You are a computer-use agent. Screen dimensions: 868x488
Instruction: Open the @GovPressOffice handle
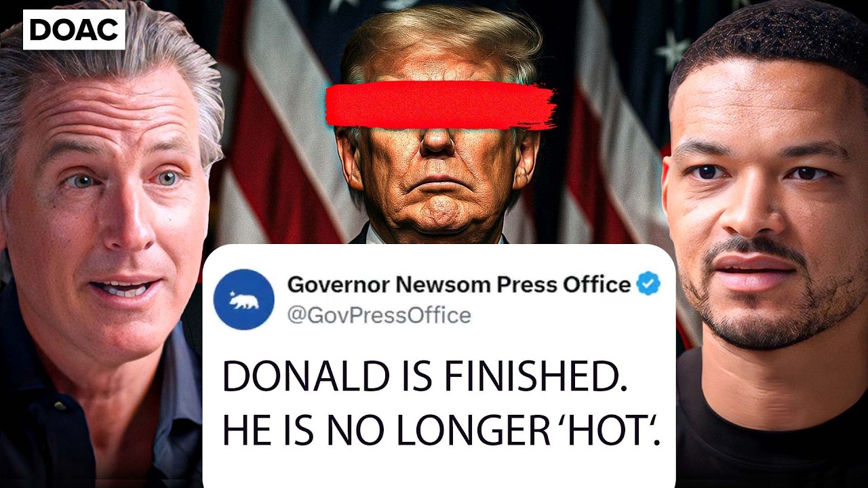click(379, 315)
